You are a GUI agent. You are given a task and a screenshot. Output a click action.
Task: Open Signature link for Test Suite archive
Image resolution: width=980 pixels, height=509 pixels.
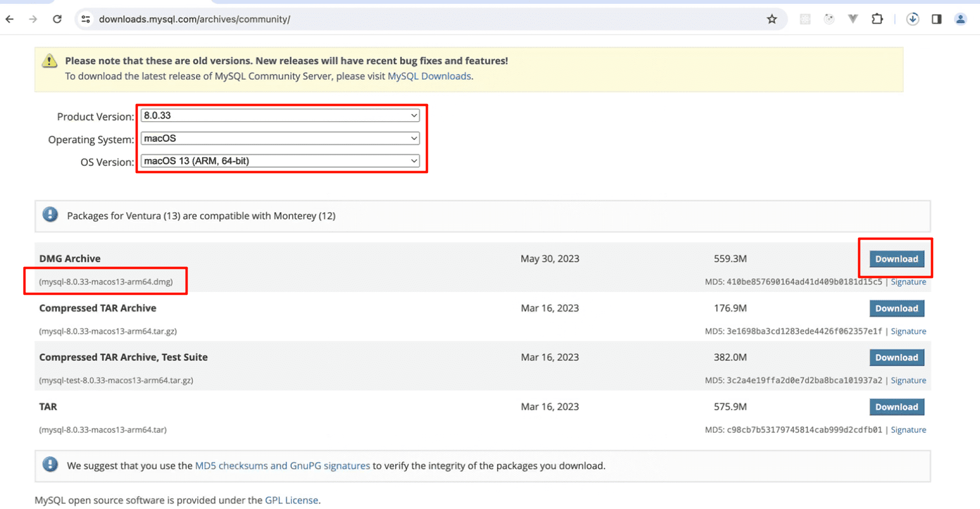(x=908, y=381)
